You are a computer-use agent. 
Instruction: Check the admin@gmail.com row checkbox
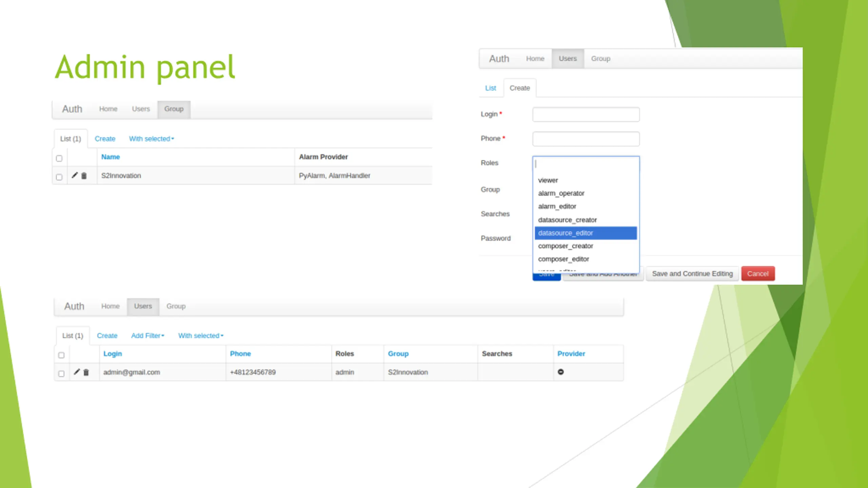(x=61, y=373)
